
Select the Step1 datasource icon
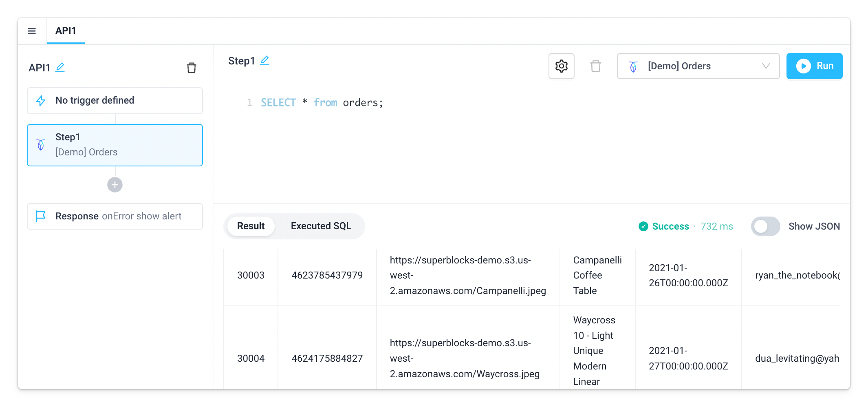tap(41, 145)
